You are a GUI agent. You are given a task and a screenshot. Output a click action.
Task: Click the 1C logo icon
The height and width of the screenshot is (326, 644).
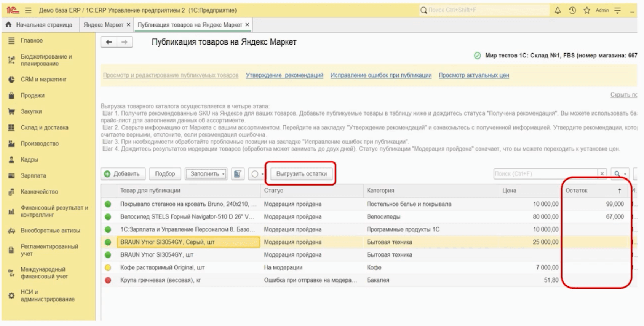click(x=13, y=10)
